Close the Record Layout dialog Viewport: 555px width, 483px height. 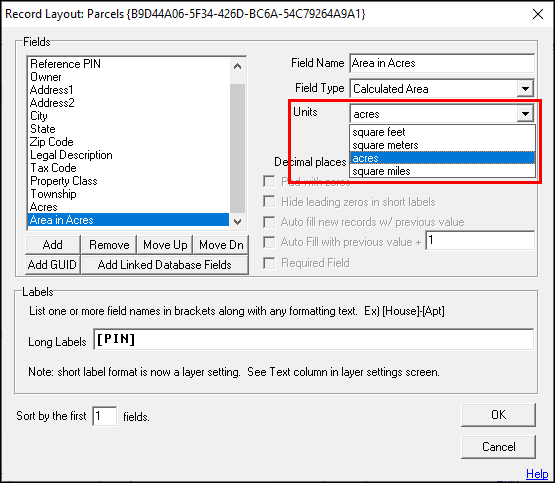coord(538,14)
